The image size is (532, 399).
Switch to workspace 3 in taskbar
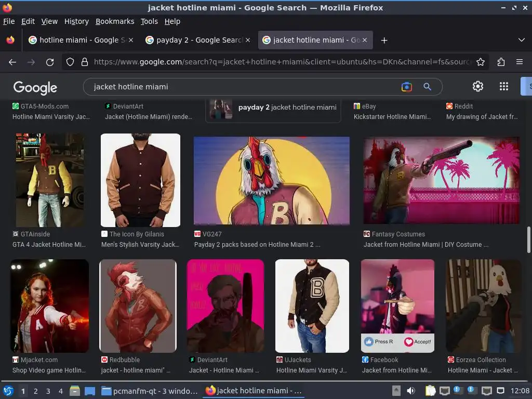click(x=48, y=391)
